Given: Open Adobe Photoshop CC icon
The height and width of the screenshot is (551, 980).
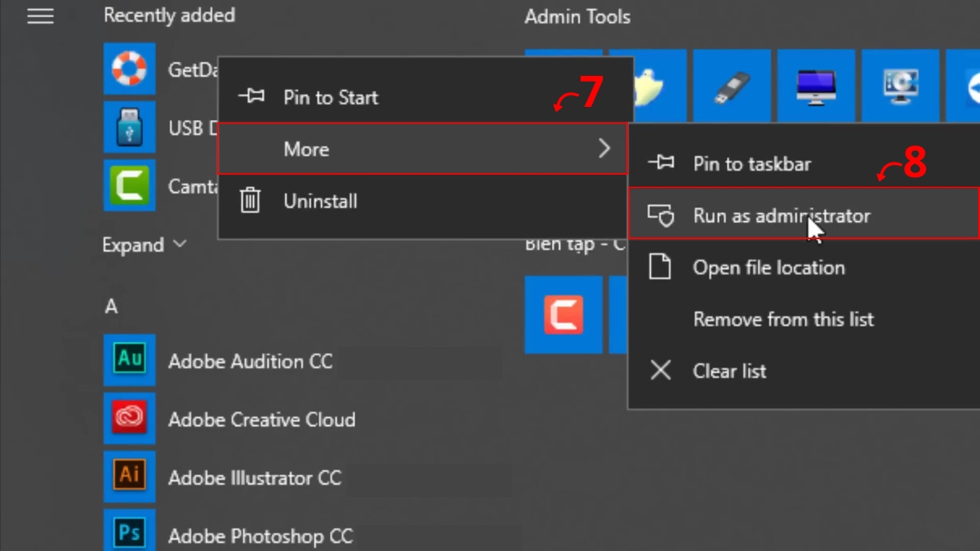Looking at the screenshot, I should pos(129,532).
